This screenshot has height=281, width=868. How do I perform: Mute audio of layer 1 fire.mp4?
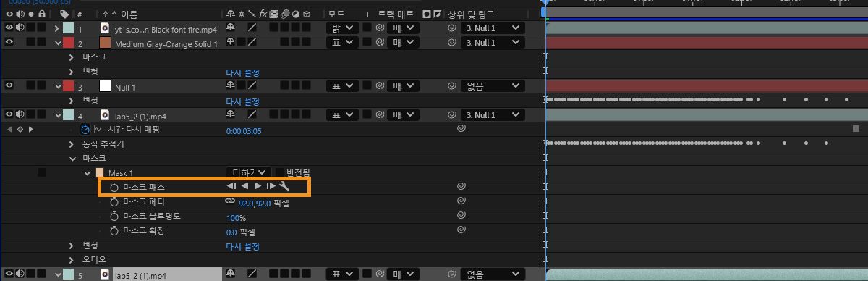(20, 28)
